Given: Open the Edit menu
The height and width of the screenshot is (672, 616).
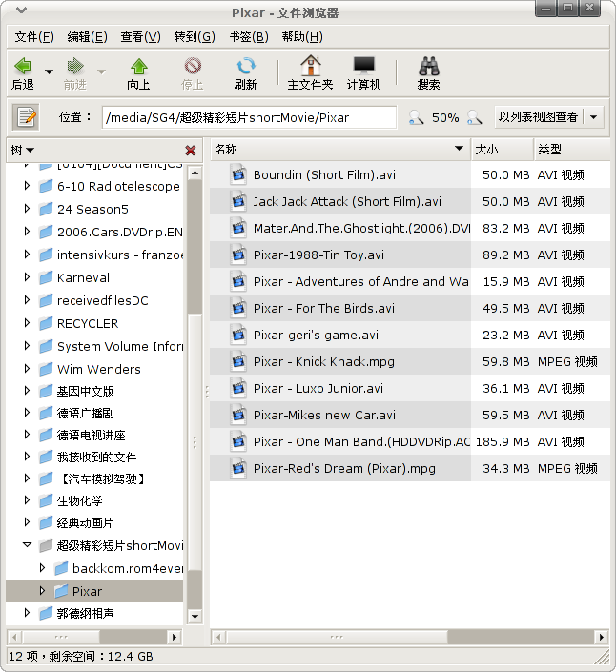Looking at the screenshot, I should pyautogui.click(x=87, y=37).
